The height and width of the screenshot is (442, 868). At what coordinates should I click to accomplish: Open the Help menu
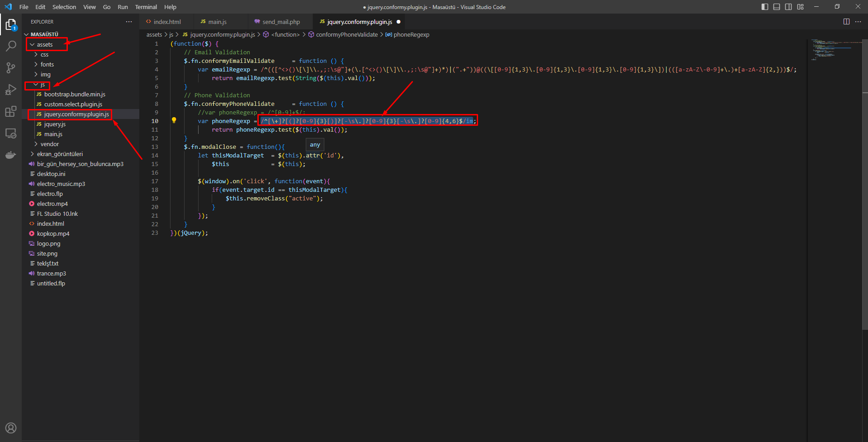[x=170, y=7]
